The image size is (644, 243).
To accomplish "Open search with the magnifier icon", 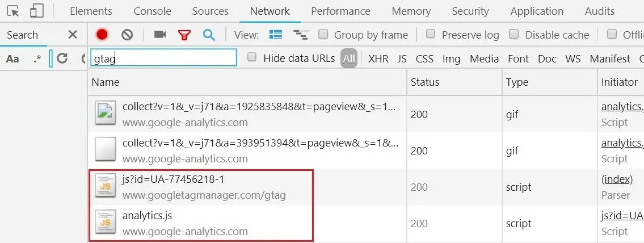I will coord(209,35).
